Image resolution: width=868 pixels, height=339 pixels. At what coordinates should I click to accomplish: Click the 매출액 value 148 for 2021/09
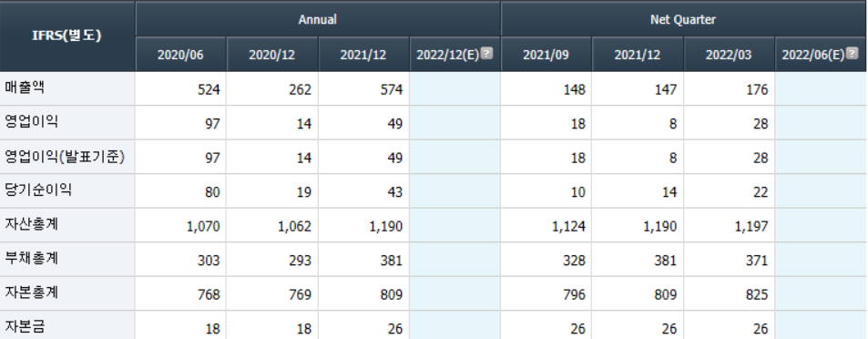click(574, 89)
